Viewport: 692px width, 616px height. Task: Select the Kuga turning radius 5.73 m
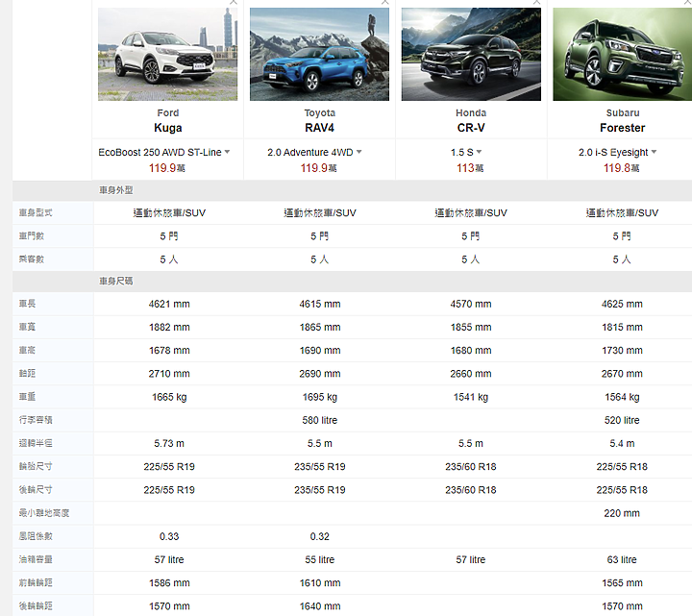(x=169, y=443)
